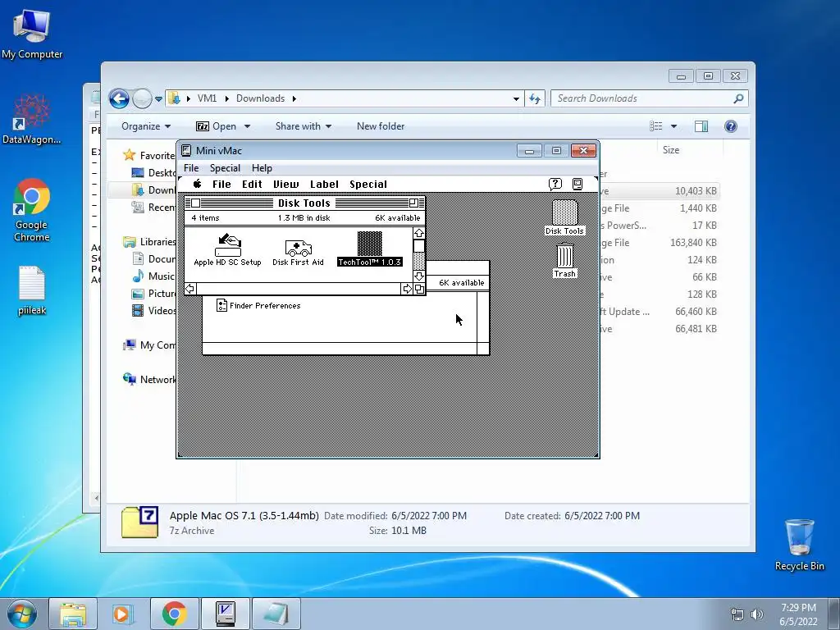The image size is (840, 630).
Task: Open Mini vMac File menu
Action: [x=191, y=167]
